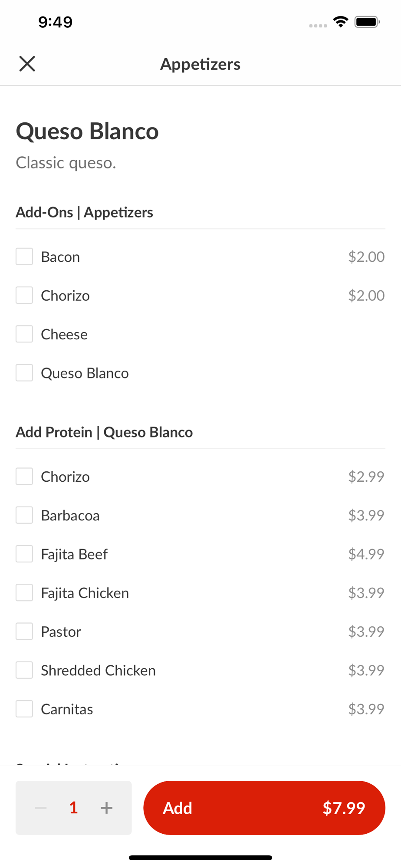The image size is (401, 868).
Task: Choose the Fajita Chicken protein checkbox
Action: (24, 593)
